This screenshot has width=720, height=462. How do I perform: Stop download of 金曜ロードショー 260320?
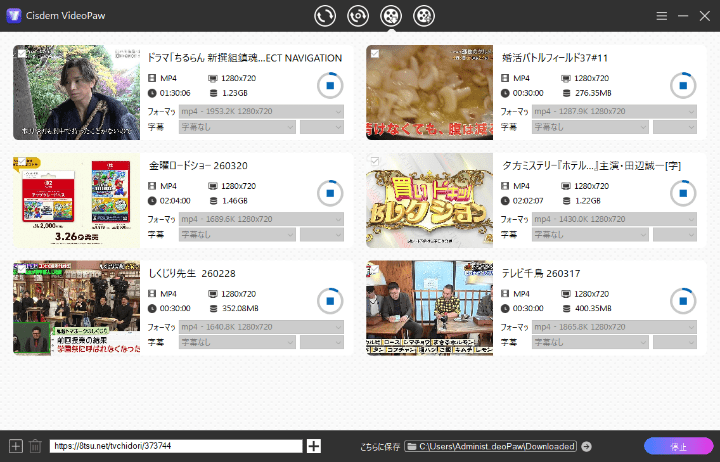(x=329, y=193)
